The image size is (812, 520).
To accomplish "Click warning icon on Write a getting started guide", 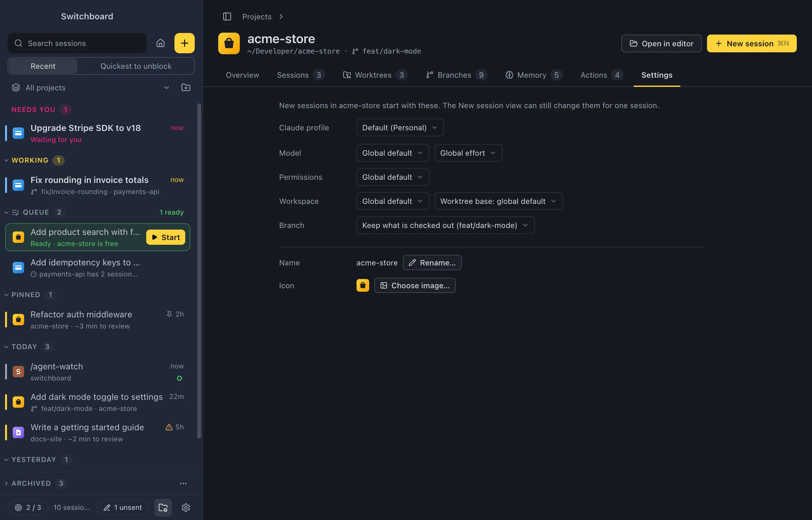I will pos(169,427).
